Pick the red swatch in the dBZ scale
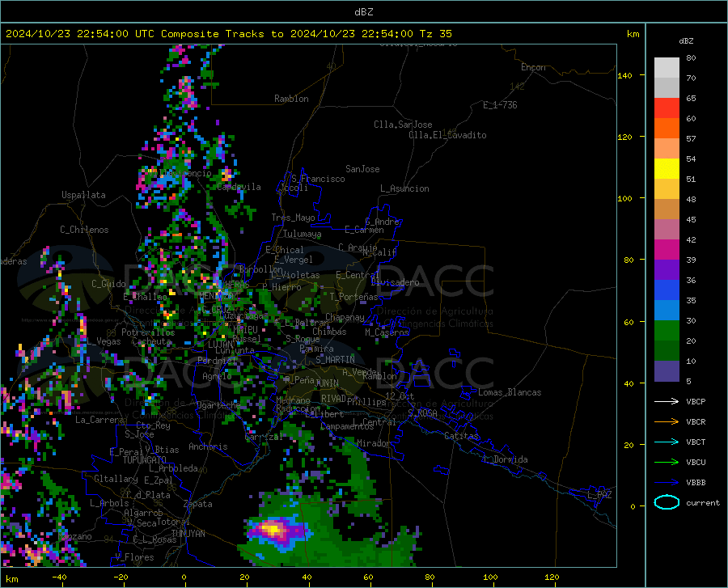The height and width of the screenshot is (588, 728). coord(667,108)
